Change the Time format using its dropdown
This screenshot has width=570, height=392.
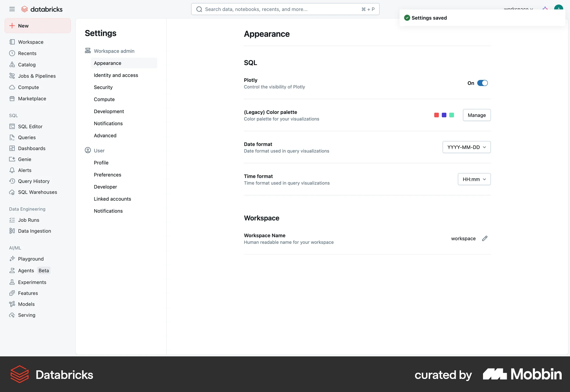tap(474, 179)
